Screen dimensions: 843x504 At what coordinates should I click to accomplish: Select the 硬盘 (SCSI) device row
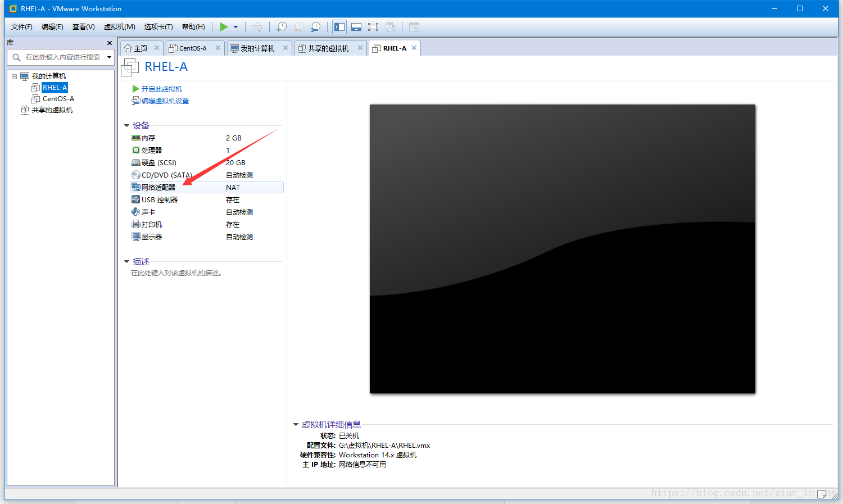pyautogui.click(x=207, y=163)
